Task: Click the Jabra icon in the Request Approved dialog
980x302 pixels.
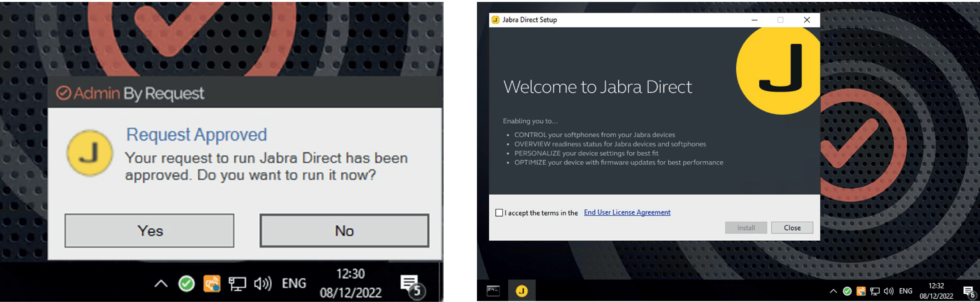Action: tap(90, 153)
